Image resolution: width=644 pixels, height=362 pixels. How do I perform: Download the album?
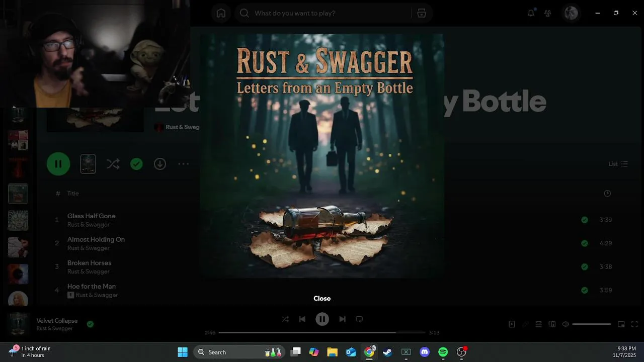coord(160,164)
